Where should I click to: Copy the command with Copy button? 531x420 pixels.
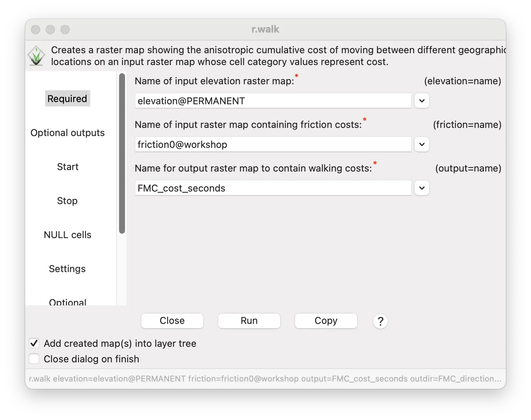(326, 321)
